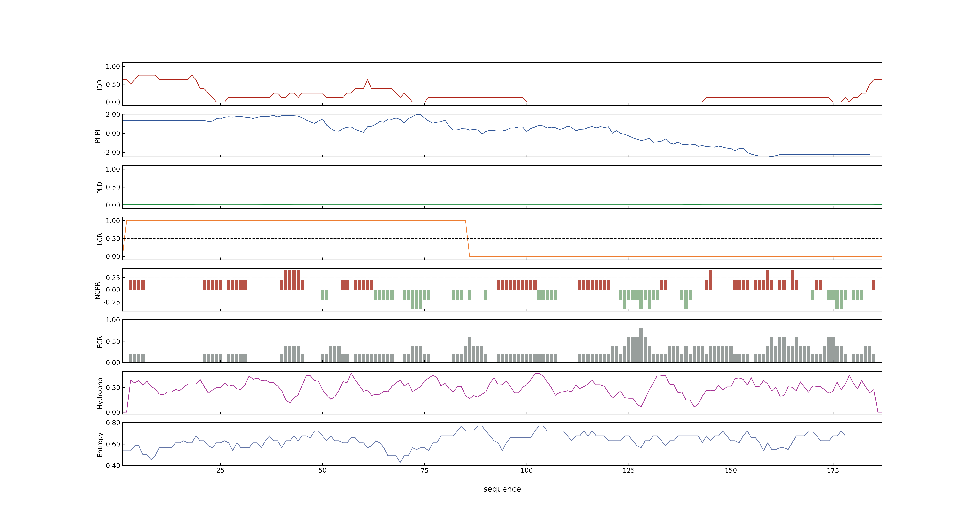Click the x-axis tick label 50
This screenshot has width=980, height=523.
[322, 470]
